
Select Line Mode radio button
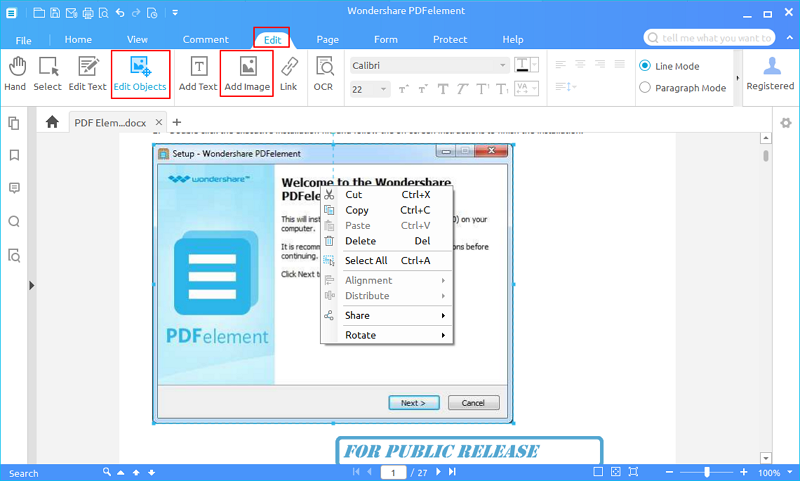645,66
